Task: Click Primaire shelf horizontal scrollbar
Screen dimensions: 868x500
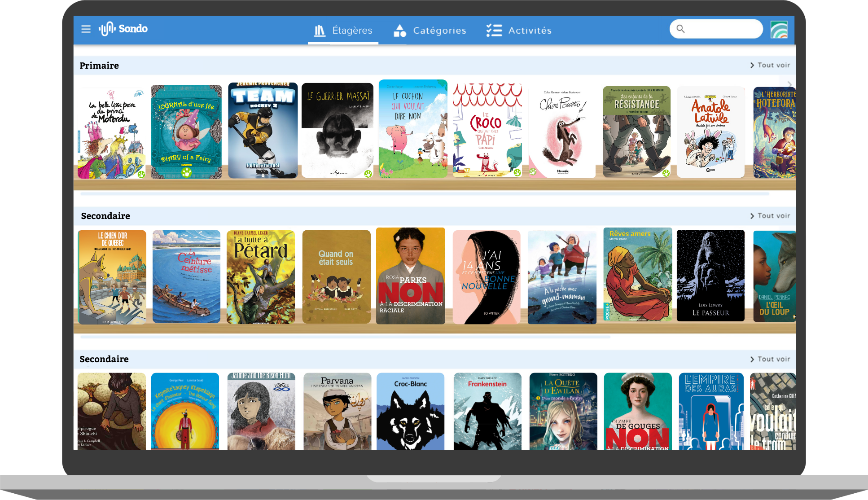Action: (x=425, y=194)
